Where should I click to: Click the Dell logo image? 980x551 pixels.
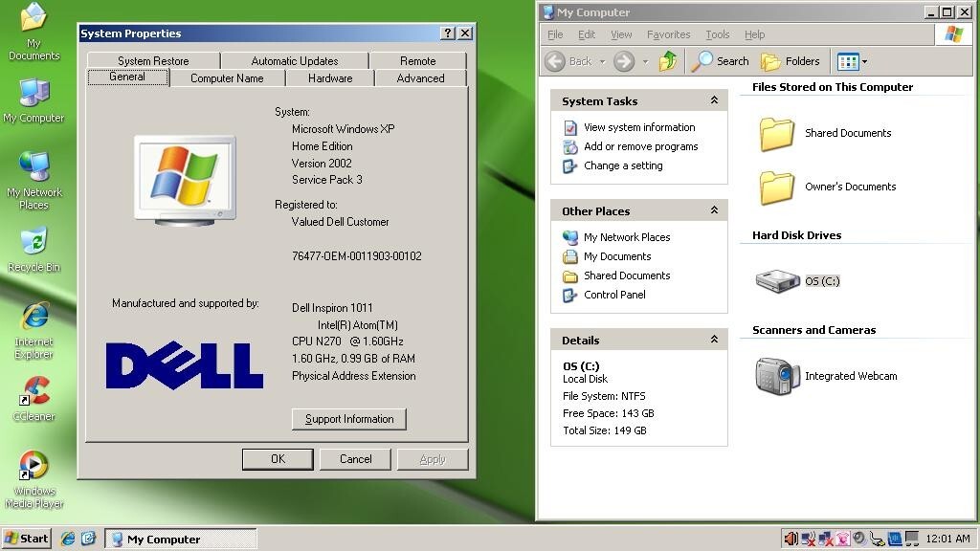(185, 365)
